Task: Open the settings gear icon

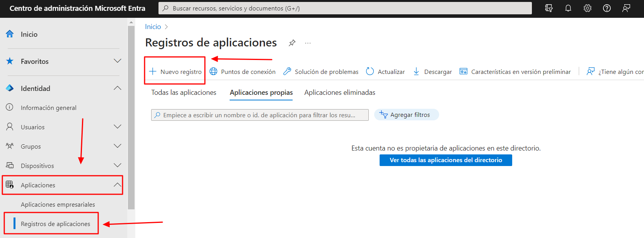Action: coord(587,8)
